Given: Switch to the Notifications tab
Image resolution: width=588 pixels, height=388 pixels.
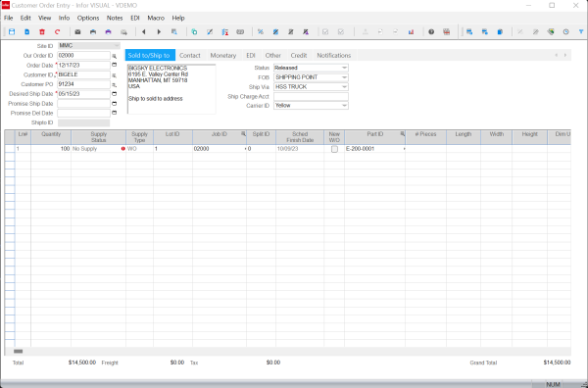Looking at the screenshot, I should [334, 55].
